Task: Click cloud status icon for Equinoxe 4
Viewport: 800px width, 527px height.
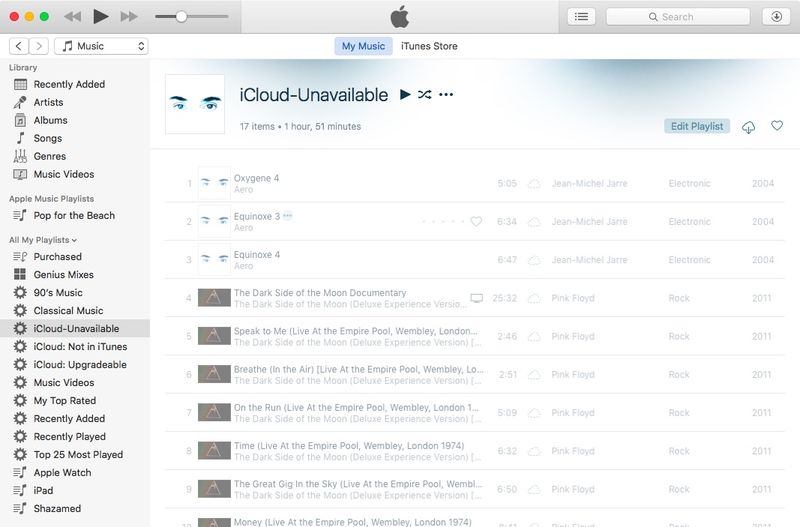Action: (534, 260)
